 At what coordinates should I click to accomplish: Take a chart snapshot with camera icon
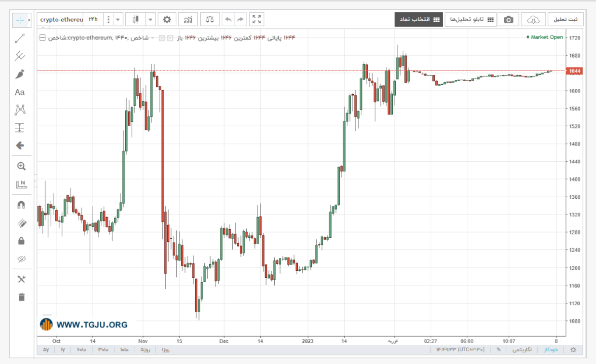point(509,20)
